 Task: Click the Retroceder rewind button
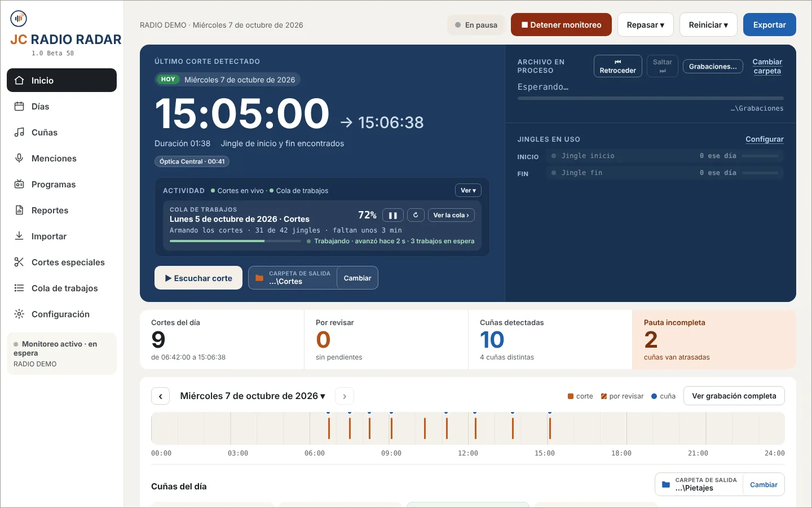click(x=617, y=66)
